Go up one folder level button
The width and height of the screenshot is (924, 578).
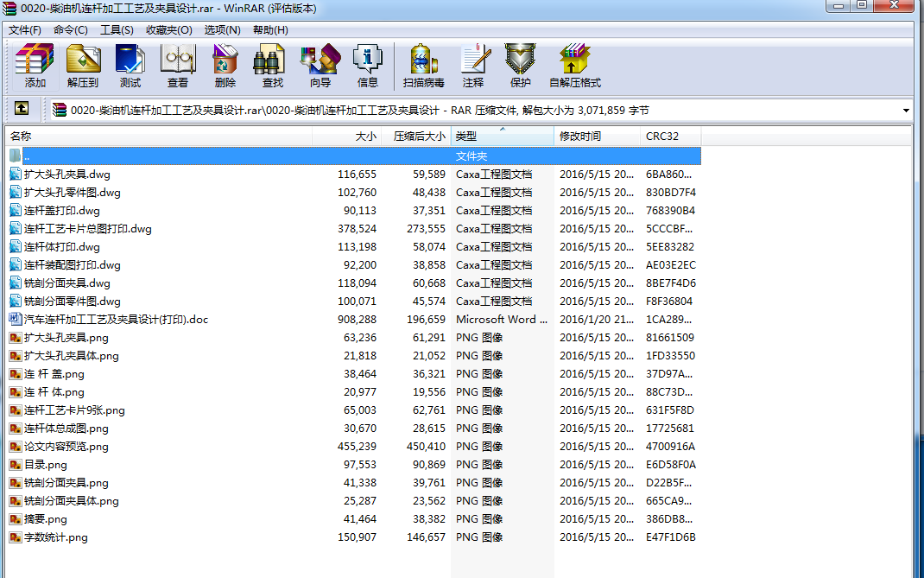click(x=22, y=109)
